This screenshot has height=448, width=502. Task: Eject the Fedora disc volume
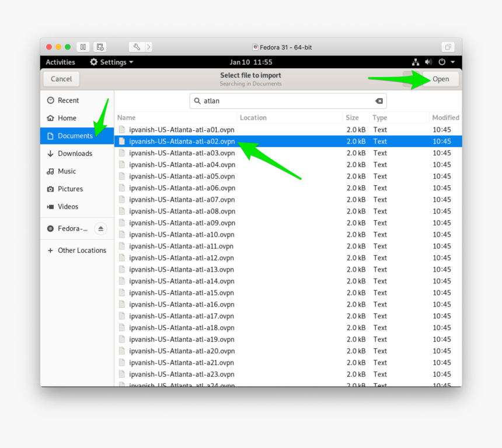100,229
